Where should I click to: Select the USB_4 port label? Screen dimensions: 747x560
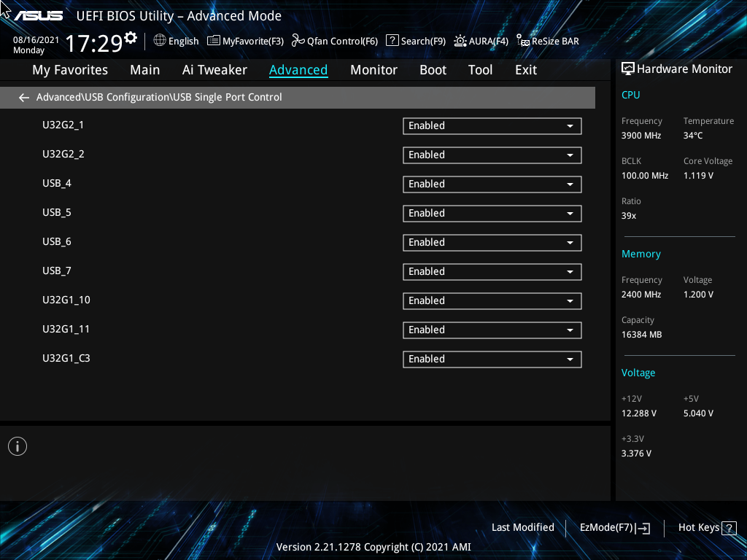coord(57,183)
